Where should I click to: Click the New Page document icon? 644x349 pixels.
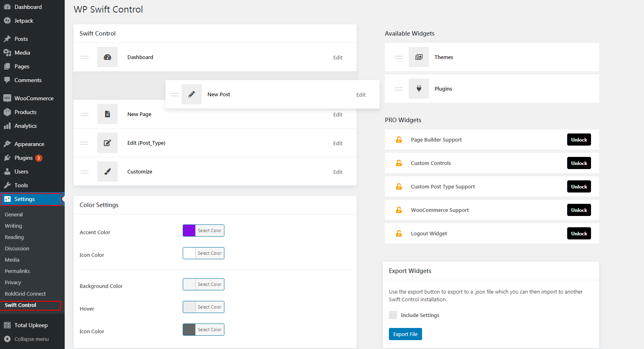point(108,114)
